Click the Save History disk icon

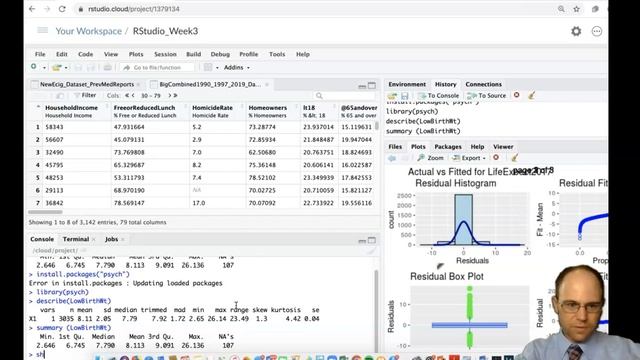[404, 96]
